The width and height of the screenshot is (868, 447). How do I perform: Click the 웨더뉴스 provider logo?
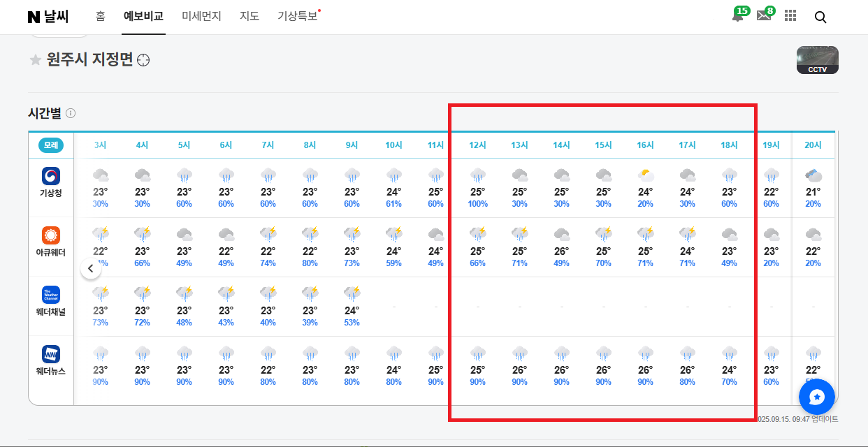51,354
